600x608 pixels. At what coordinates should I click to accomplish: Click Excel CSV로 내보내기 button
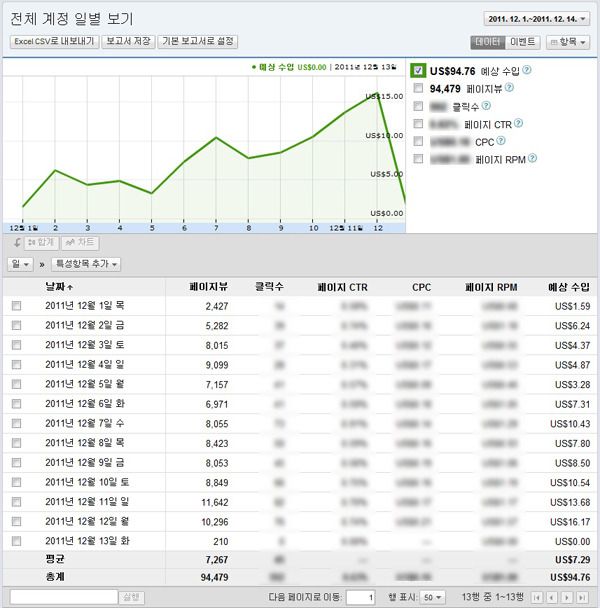click(54, 41)
